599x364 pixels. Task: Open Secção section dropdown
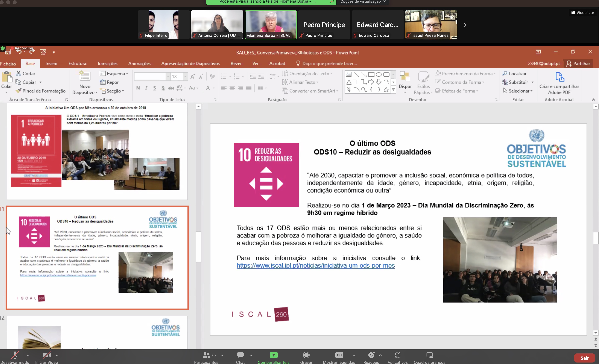click(x=112, y=91)
